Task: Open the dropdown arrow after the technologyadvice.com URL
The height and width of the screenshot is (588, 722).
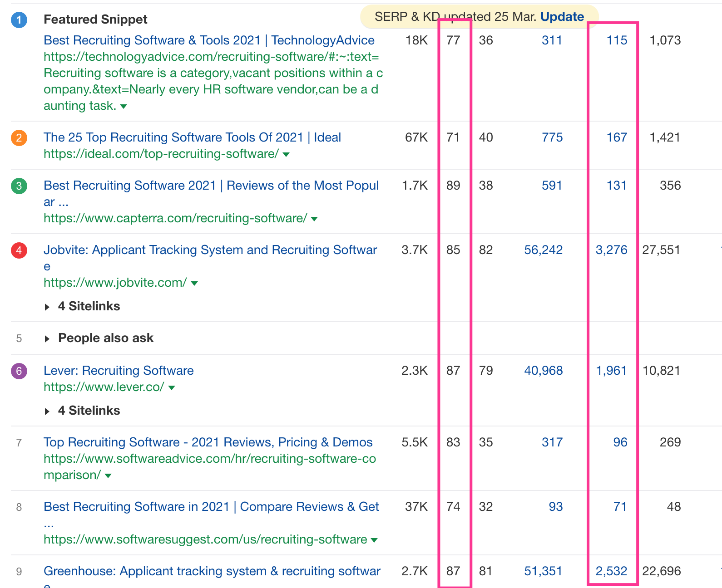Action: click(124, 107)
